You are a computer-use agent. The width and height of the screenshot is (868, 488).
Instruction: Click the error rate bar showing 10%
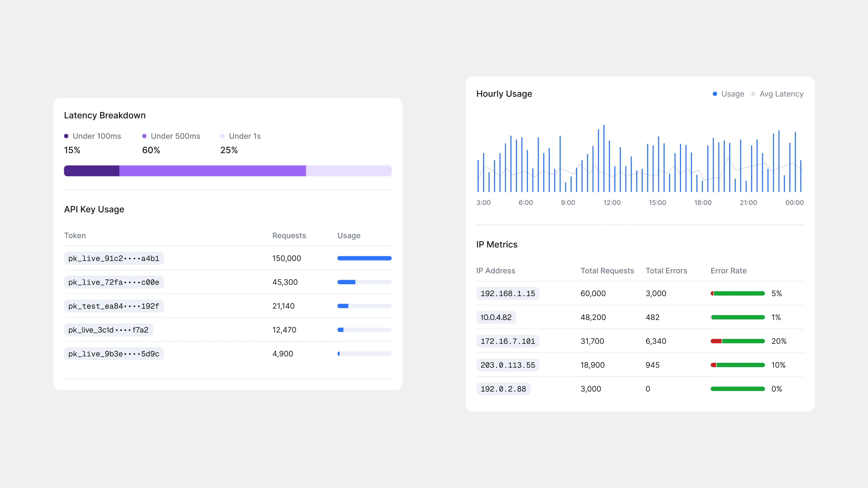click(738, 365)
